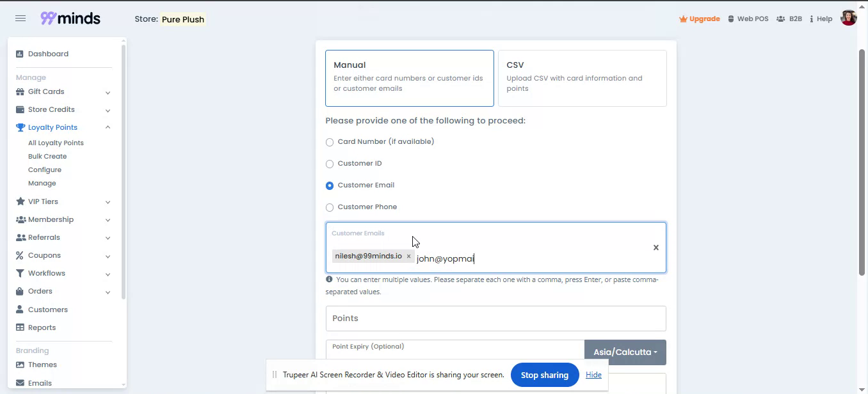Click the Reports table icon

pyautogui.click(x=20, y=327)
